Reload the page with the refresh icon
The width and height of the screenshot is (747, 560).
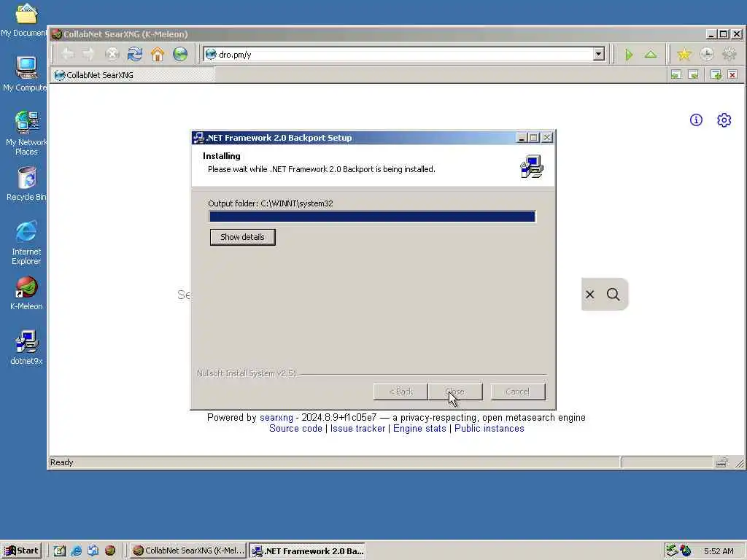click(x=135, y=54)
